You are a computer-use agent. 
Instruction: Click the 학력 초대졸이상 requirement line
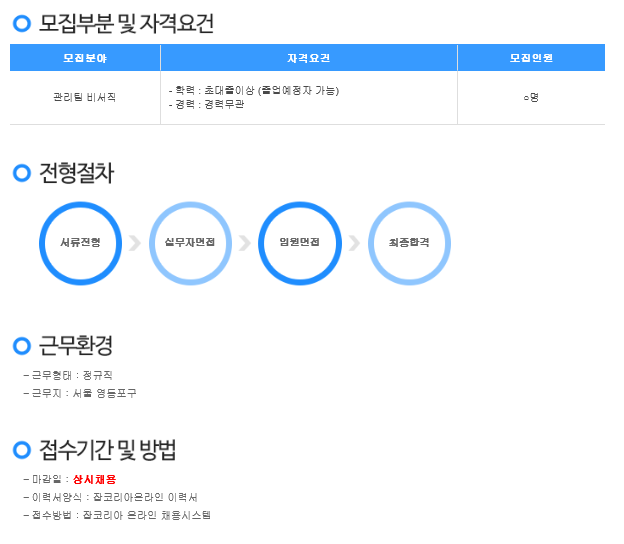pos(255,91)
